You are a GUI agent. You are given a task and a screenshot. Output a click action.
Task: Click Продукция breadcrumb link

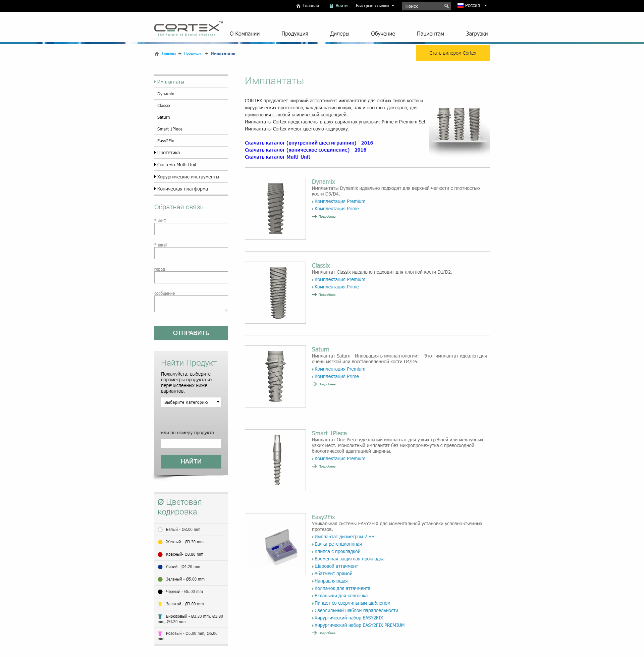point(193,53)
